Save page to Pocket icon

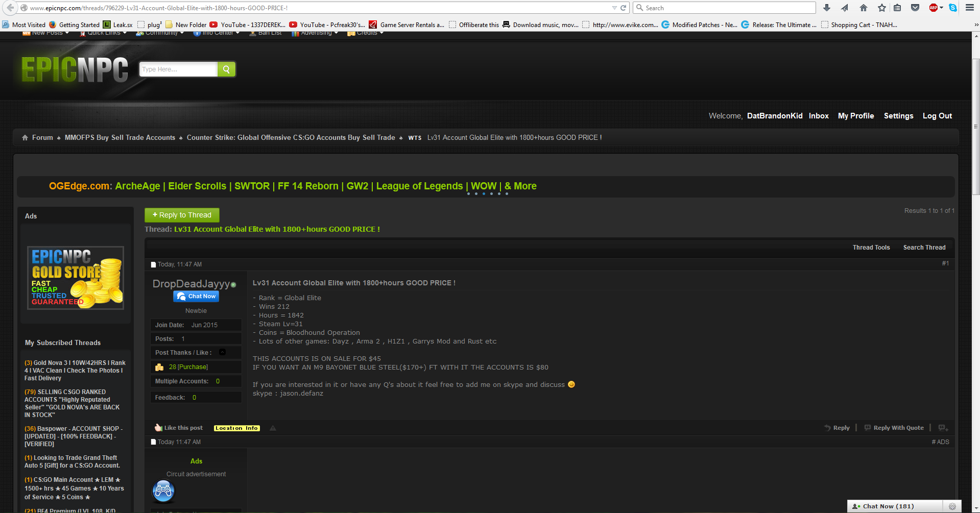coord(915,8)
